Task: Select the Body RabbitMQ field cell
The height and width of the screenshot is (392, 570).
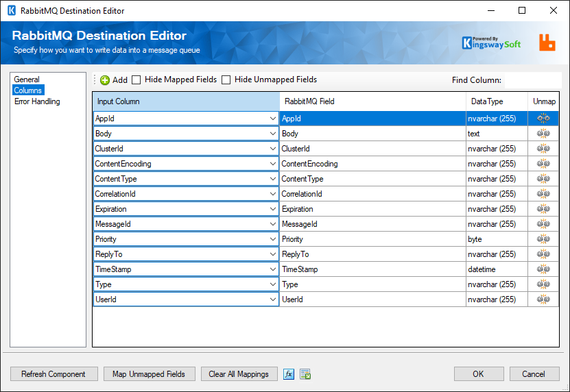Action: (373, 134)
